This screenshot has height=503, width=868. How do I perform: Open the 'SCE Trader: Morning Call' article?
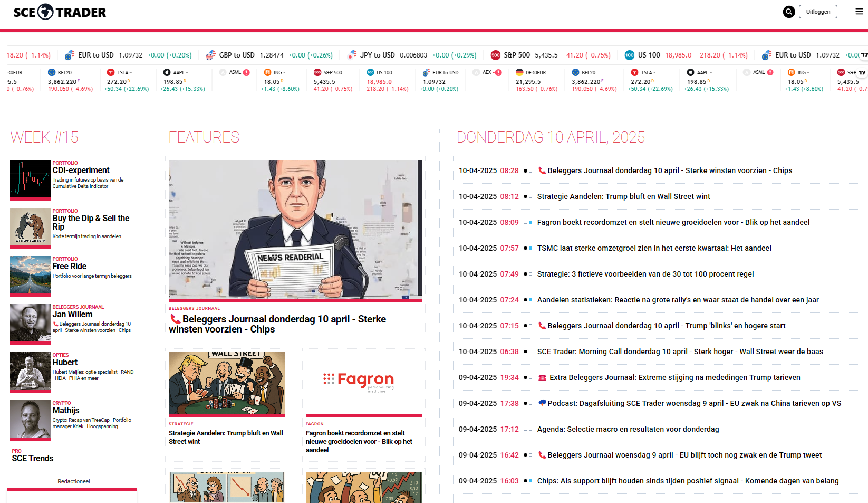coord(680,352)
